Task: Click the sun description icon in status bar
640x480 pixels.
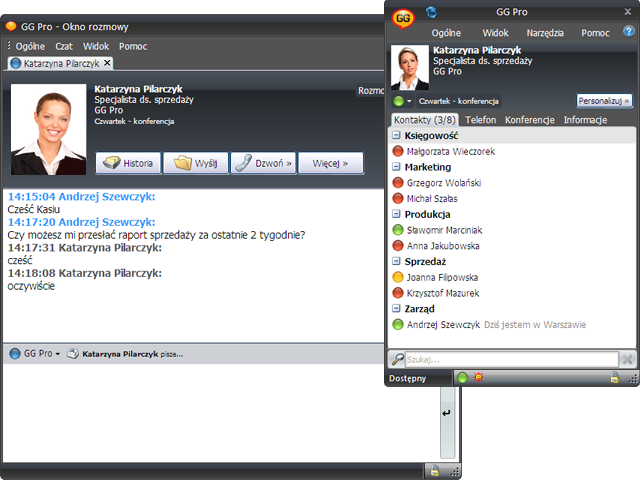Action: (x=478, y=378)
